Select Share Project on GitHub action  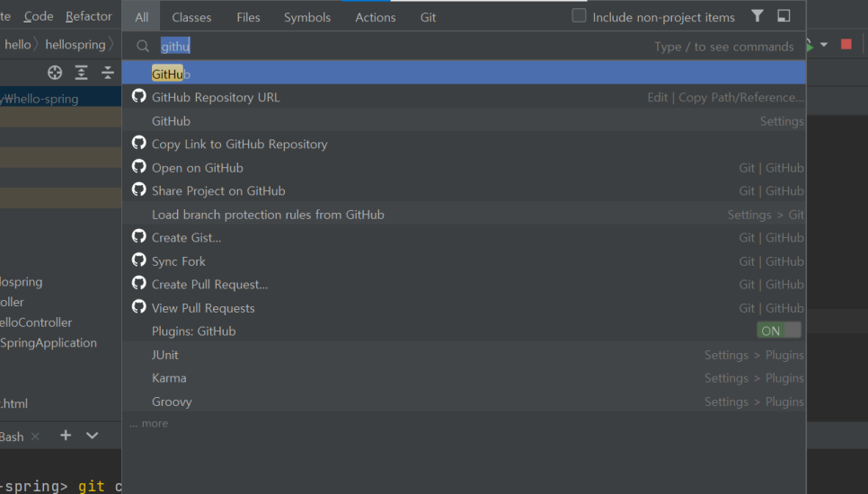464,190
